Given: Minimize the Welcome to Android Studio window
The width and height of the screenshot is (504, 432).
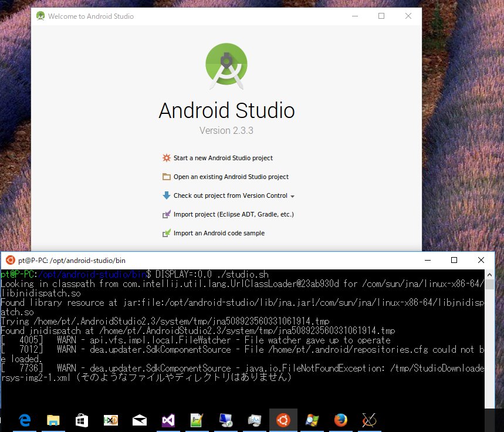Looking at the screenshot, I should (355, 16).
